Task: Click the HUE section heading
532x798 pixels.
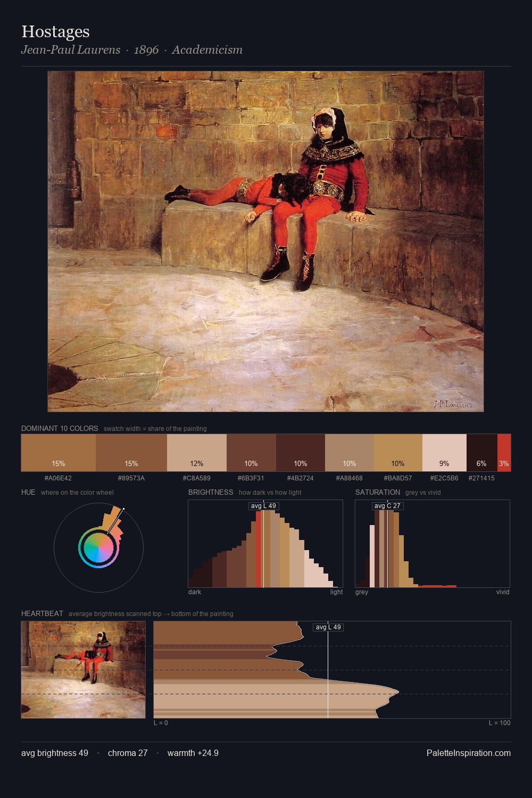Action: [28, 492]
